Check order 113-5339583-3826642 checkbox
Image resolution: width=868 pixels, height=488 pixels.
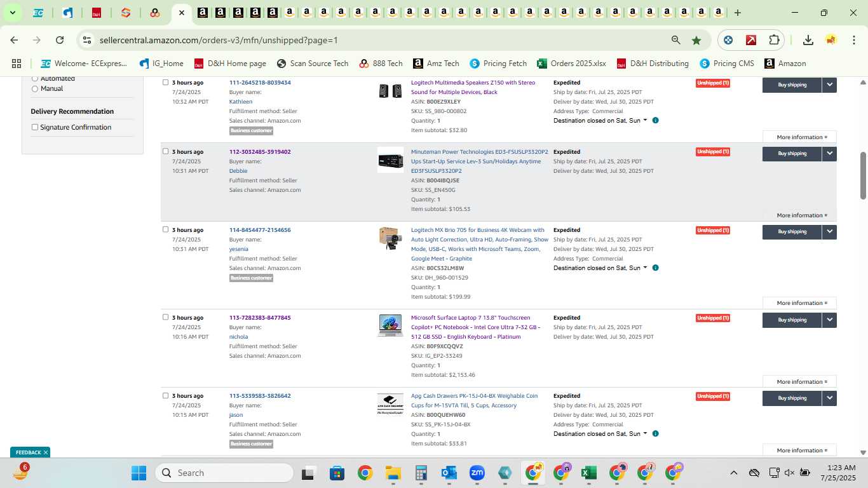(166, 395)
